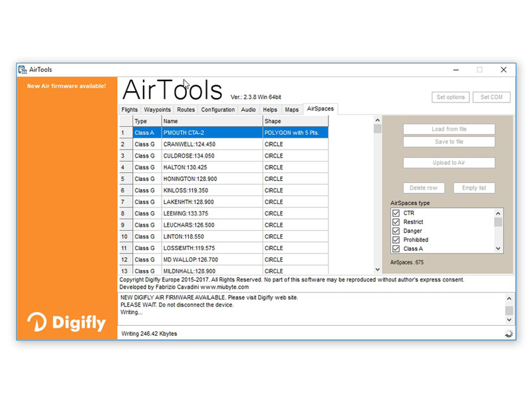
Task: Click the Writing 246.42 Kbytes status text
Action: [x=149, y=334]
